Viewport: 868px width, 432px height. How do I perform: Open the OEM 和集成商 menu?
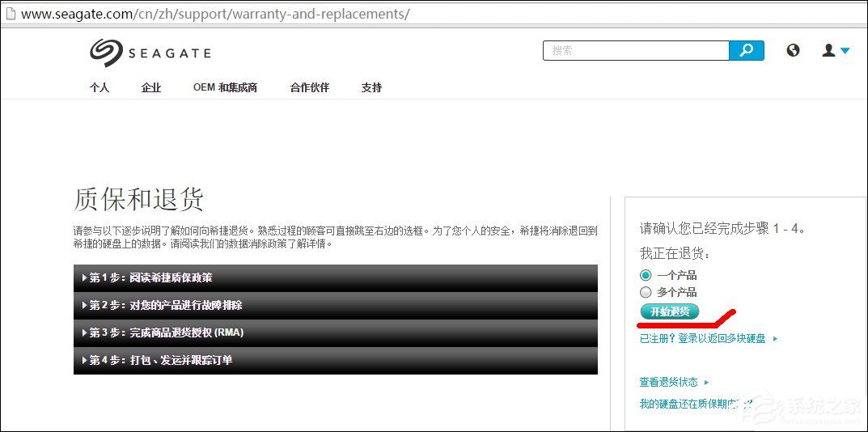[x=225, y=87]
